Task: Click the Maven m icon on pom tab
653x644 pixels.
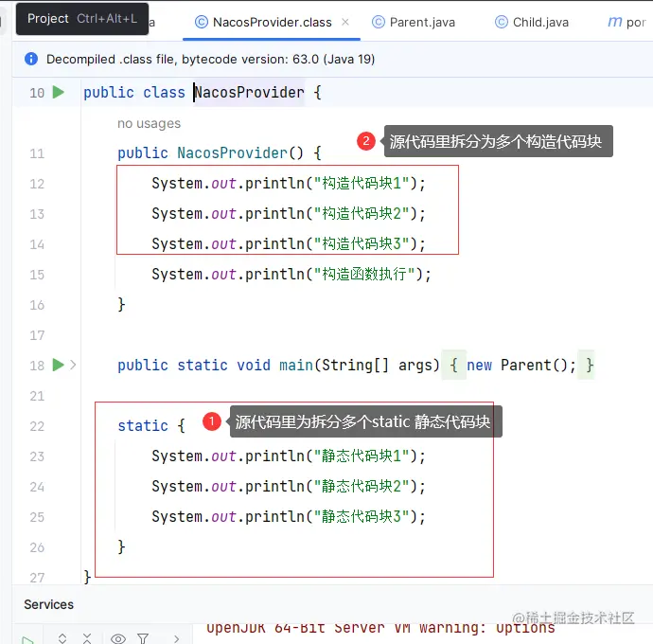Action: (615, 21)
